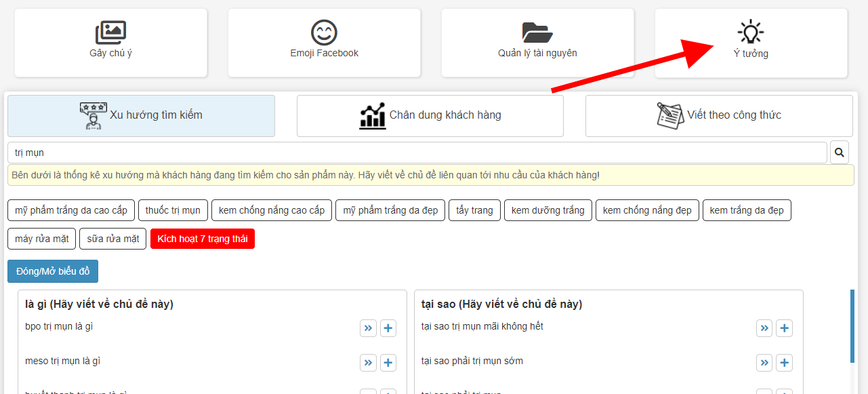Image resolution: width=868 pixels, height=394 pixels.
Task: Click the red Kích hoạt 7 trạng thái button
Action: click(203, 239)
